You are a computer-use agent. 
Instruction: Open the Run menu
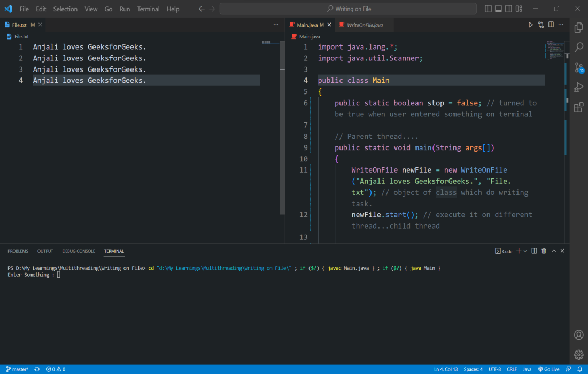click(125, 9)
